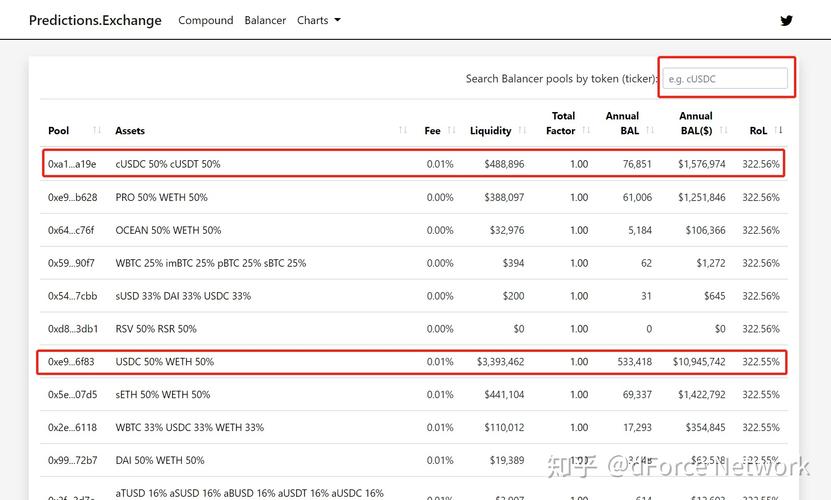
Task: Sort table by Assets column arrows
Action: 403,130
